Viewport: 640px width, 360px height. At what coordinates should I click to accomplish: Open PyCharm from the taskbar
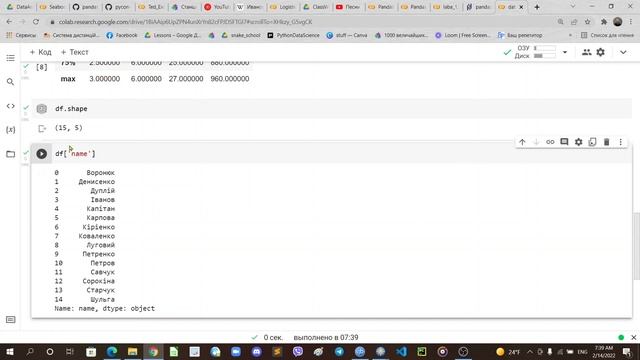[422, 351]
